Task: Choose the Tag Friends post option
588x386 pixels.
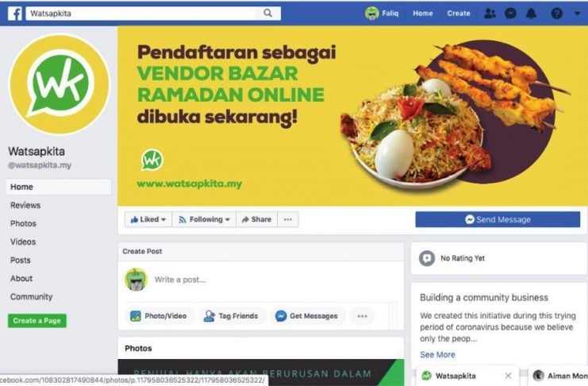Action: (x=231, y=316)
